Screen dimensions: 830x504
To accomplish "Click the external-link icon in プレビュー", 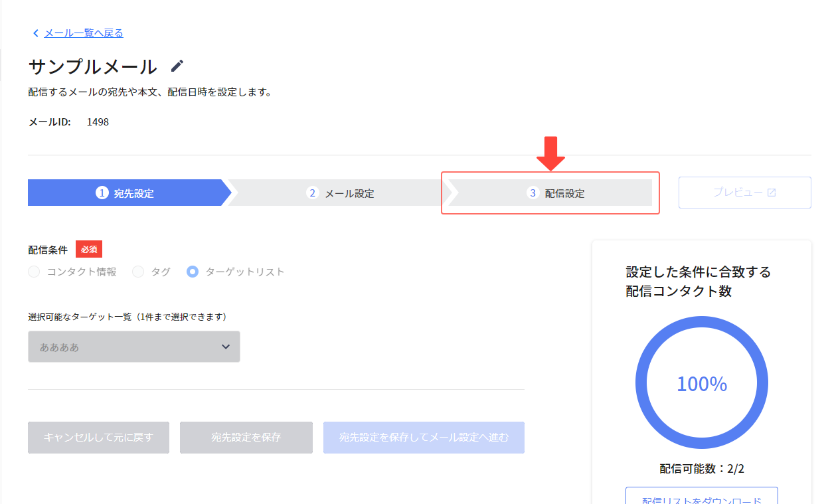I will [x=772, y=193].
